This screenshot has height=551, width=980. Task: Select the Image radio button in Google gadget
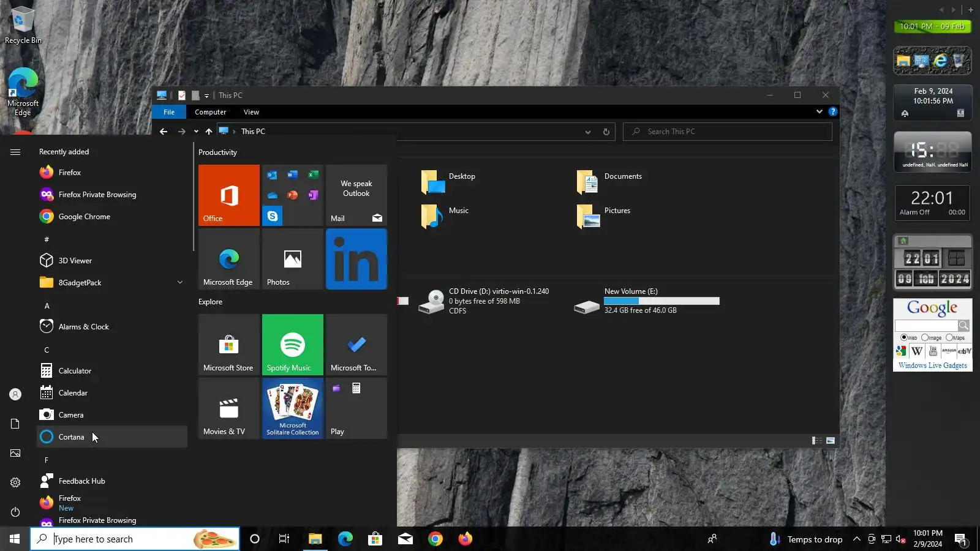[x=925, y=337]
